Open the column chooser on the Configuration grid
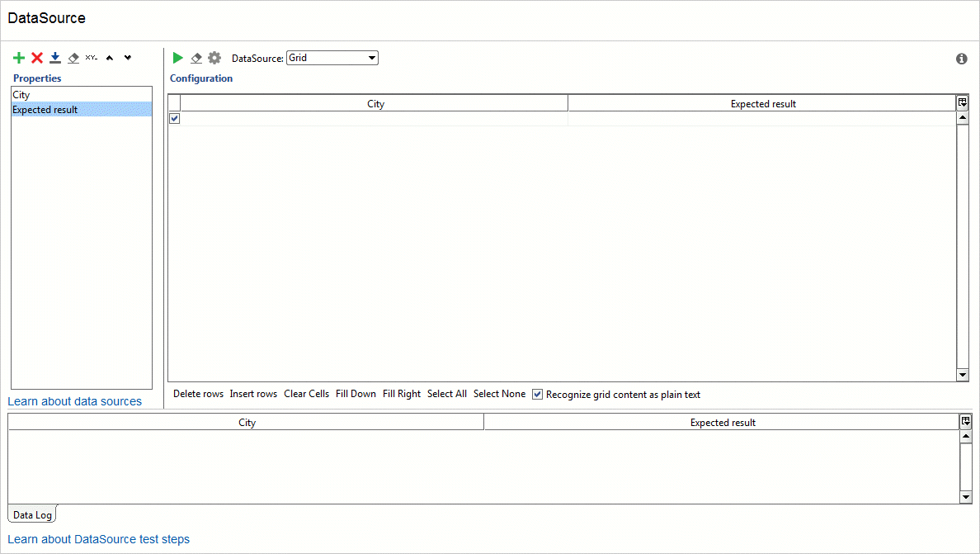980x554 pixels. [x=963, y=102]
